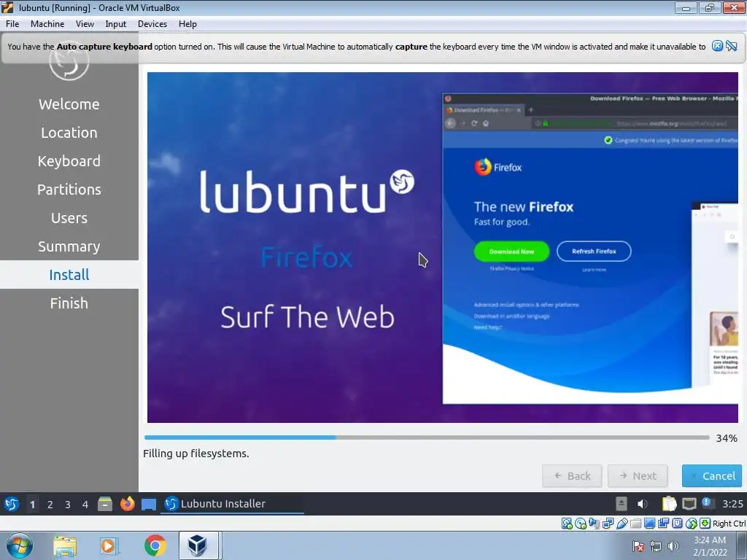Click the installation progress bar
The image size is (747, 560).
[427, 437]
